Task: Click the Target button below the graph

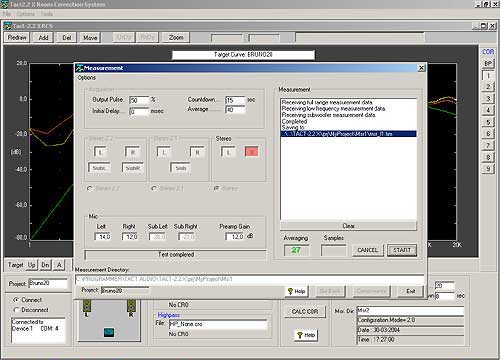Action: point(15,265)
